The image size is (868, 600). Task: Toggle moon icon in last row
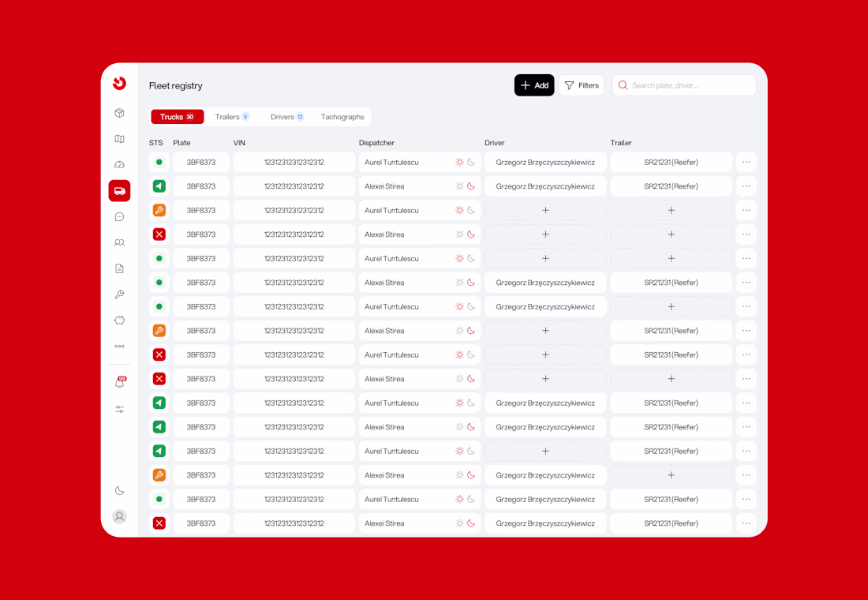pyautogui.click(x=471, y=523)
